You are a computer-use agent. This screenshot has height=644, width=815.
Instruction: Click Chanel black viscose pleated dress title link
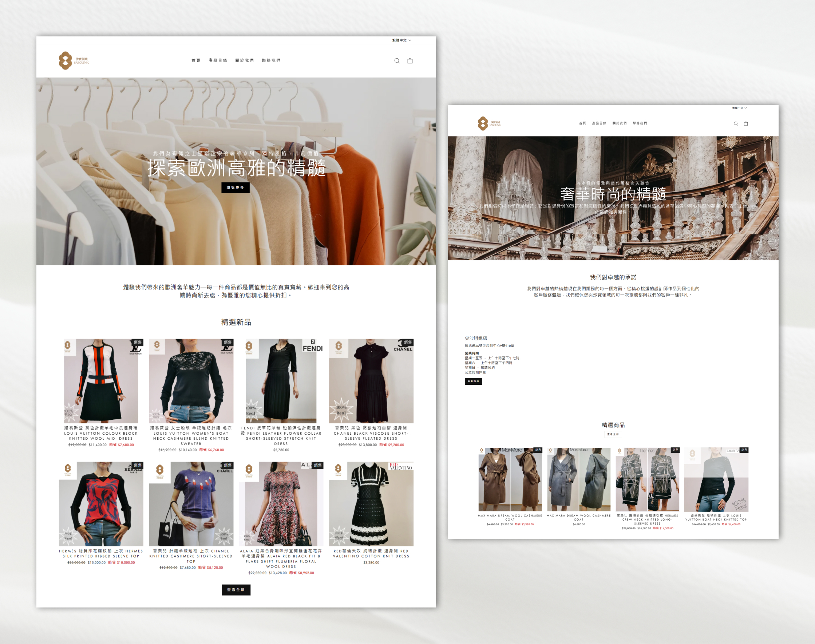coord(371,433)
